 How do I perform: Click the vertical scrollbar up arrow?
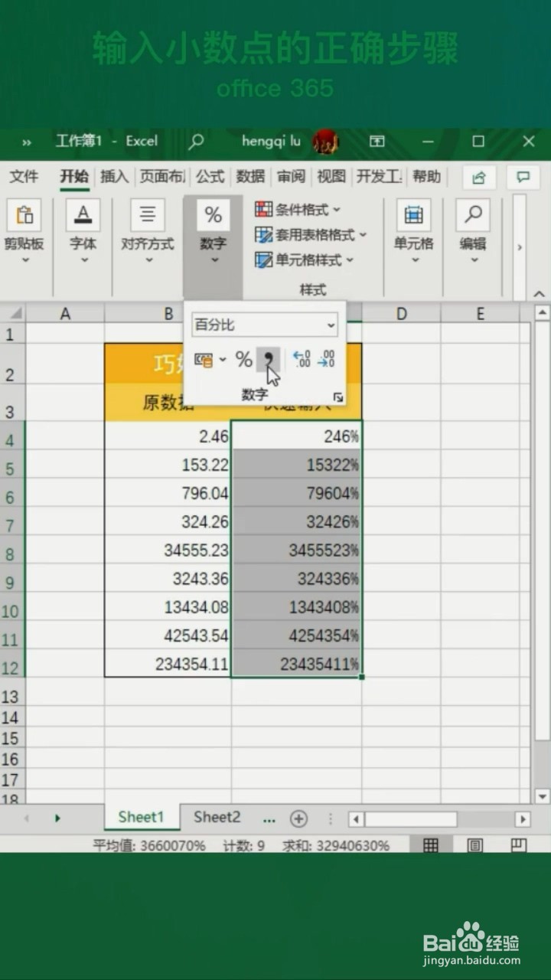542,312
